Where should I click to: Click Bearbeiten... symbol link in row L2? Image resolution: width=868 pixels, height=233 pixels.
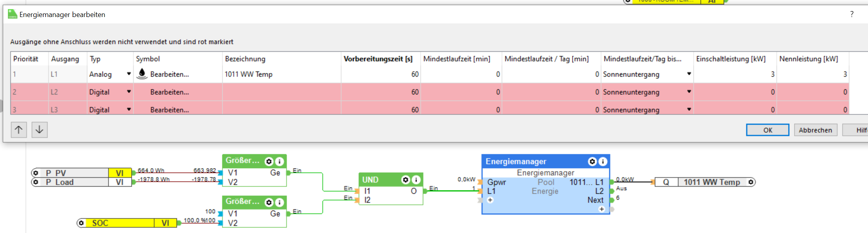[x=169, y=92]
